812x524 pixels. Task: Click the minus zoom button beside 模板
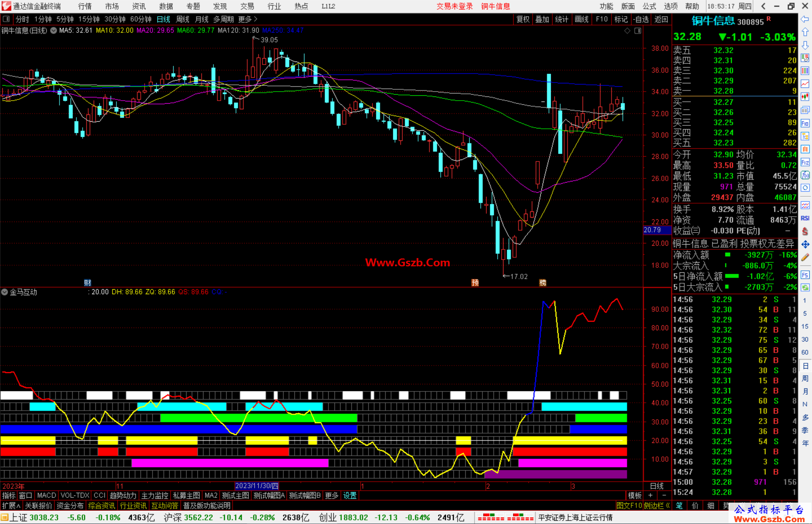click(664, 495)
